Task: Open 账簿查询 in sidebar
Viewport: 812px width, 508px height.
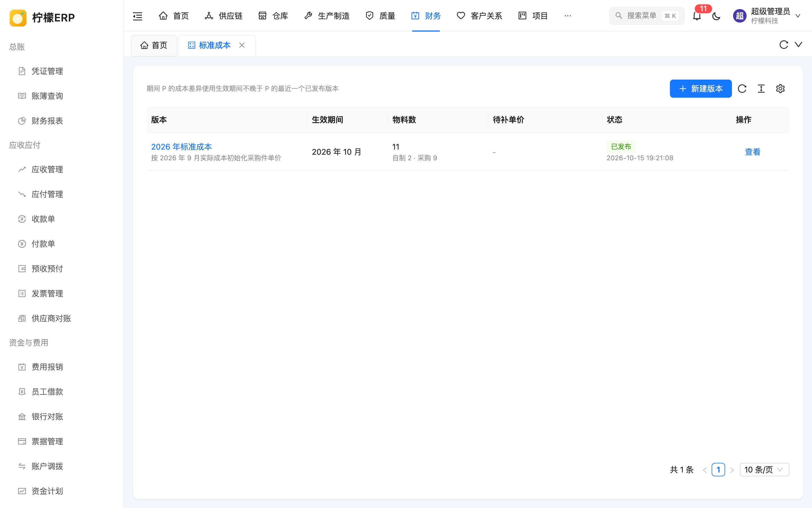Action: (47, 96)
